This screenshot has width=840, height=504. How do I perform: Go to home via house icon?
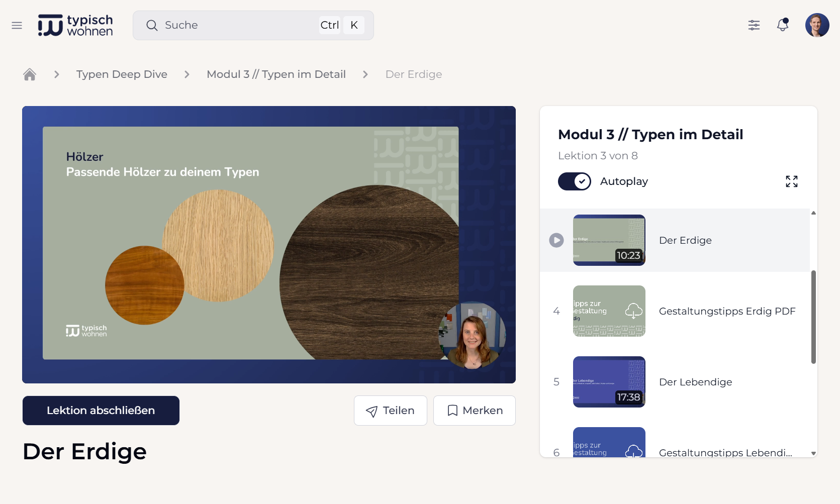pos(30,74)
